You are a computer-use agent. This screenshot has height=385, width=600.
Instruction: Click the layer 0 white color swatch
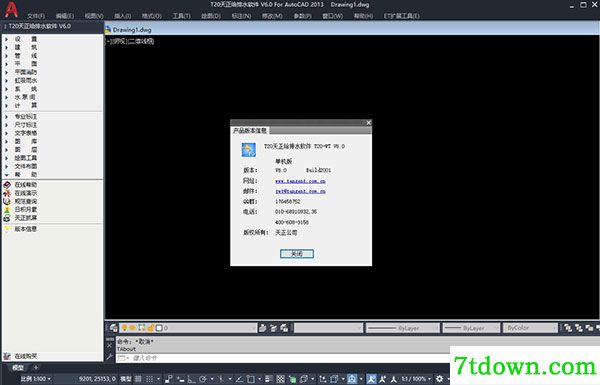point(159,328)
